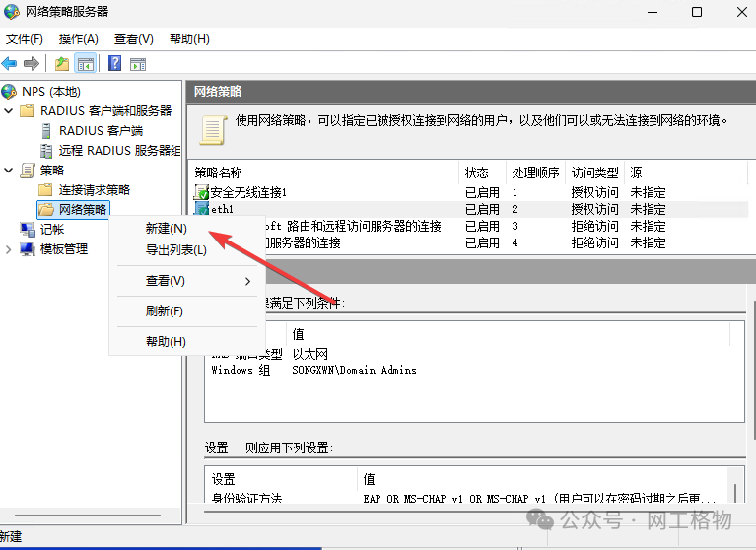Choose 新建(N) from context menu
Screen dimensions: 756x550
click(x=188, y=229)
